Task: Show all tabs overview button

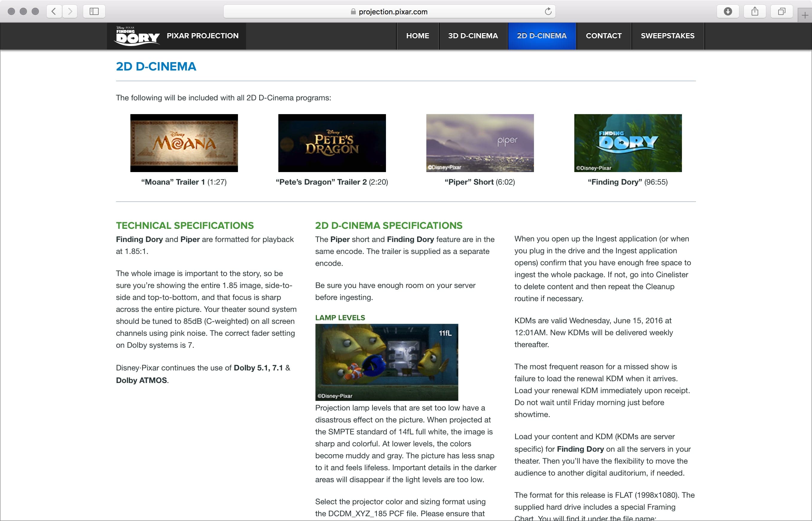Action: [x=782, y=12]
